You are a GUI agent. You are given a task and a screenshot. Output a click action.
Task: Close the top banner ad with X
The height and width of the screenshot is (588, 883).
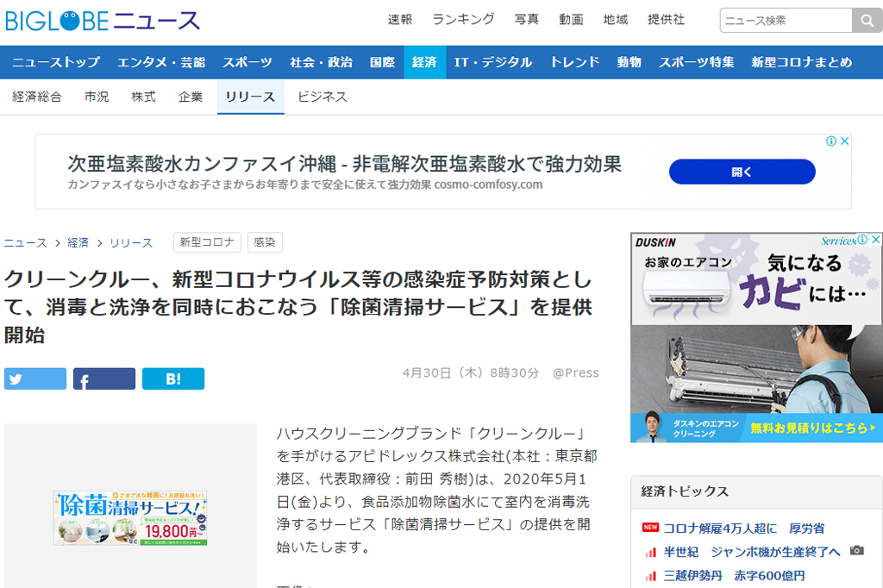(x=845, y=141)
